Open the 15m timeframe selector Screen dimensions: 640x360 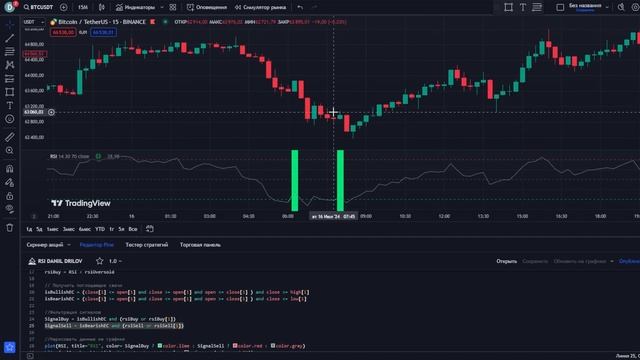[83, 7]
